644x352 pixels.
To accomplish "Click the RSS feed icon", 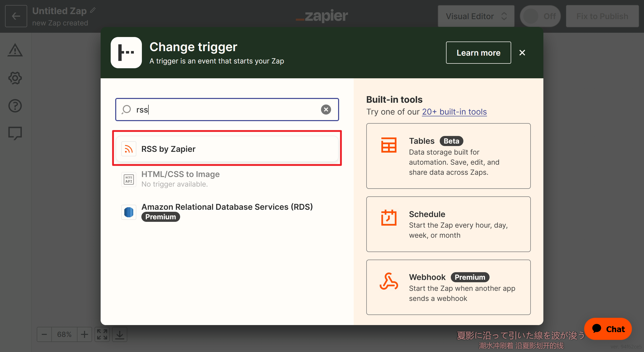I will [x=129, y=149].
